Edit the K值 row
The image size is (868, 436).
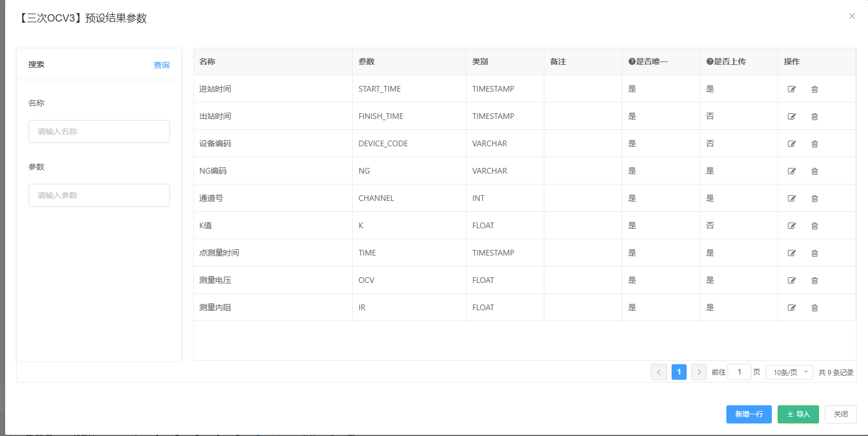click(x=792, y=226)
